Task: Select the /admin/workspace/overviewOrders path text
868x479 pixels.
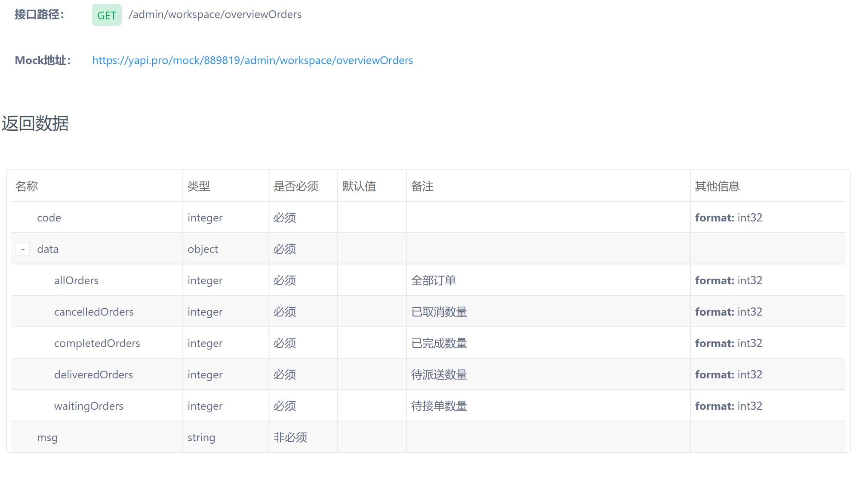Action: [x=215, y=15]
